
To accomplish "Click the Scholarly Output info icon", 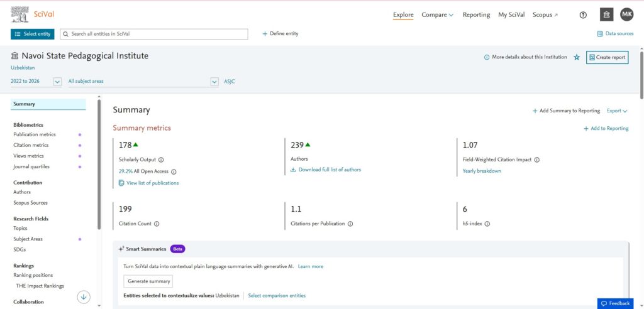I will pos(161,160).
